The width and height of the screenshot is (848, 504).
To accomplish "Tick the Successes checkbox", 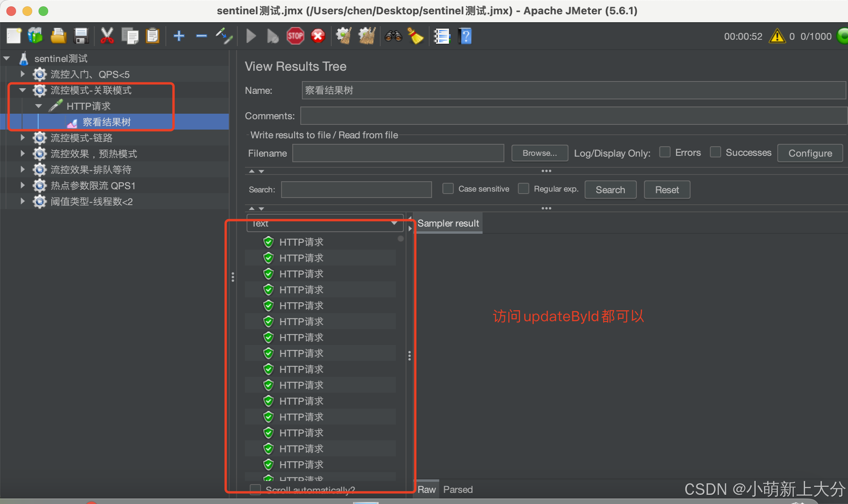I will tap(715, 152).
